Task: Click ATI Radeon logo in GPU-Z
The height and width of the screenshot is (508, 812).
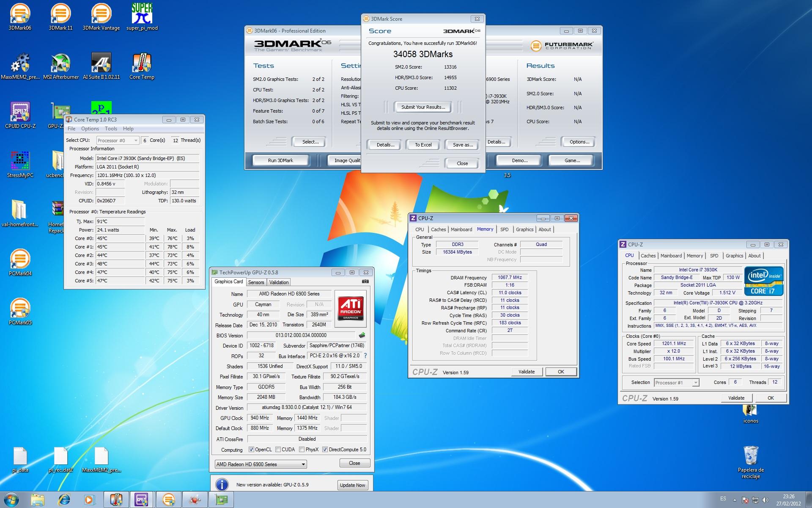Action: 351,309
